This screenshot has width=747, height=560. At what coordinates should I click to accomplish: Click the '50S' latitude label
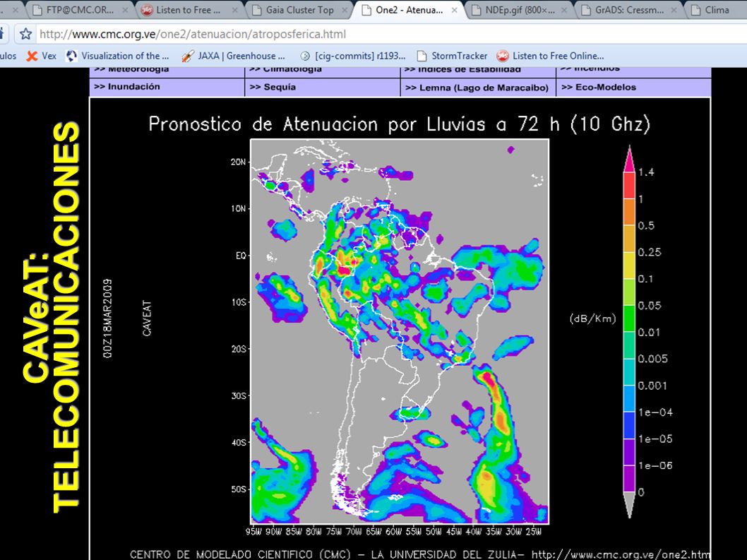(239, 489)
